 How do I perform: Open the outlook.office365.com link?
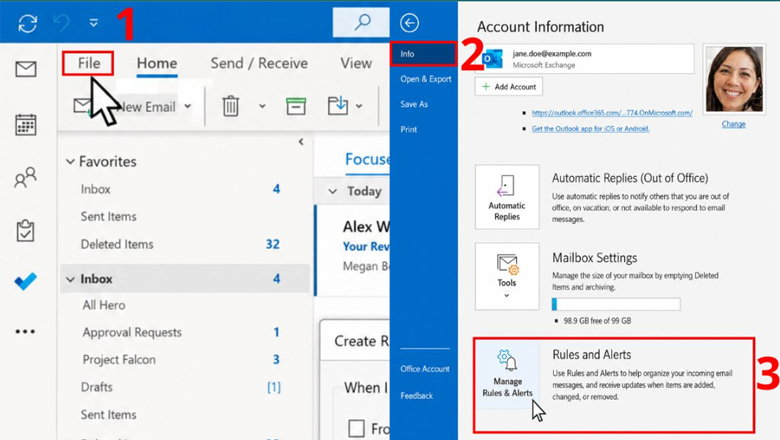pos(612,113)
